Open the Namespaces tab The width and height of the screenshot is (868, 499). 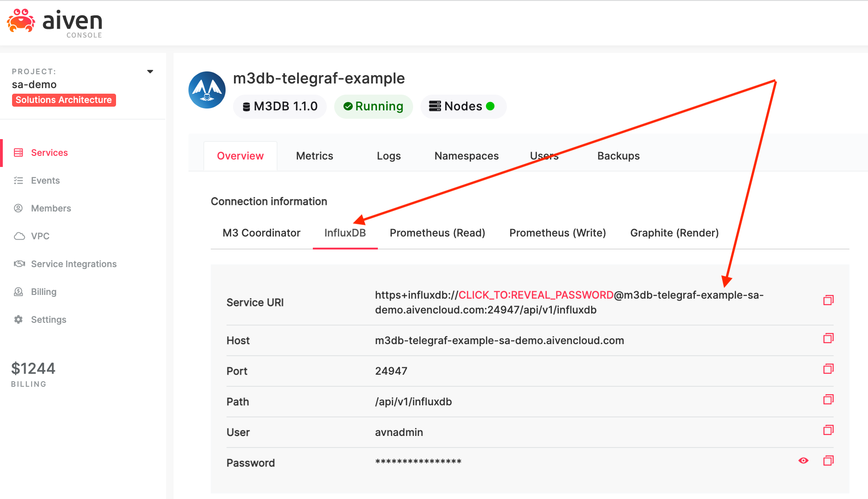[466, 156]
